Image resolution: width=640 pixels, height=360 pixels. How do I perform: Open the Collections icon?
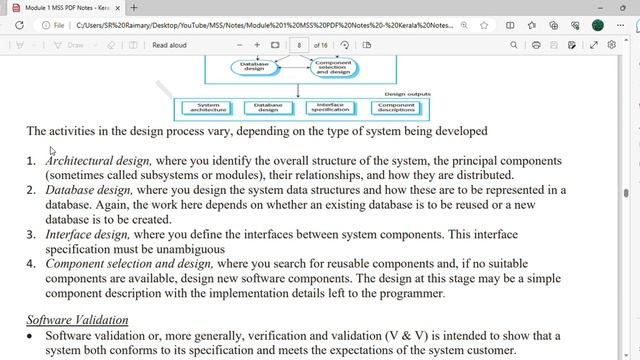553,25
